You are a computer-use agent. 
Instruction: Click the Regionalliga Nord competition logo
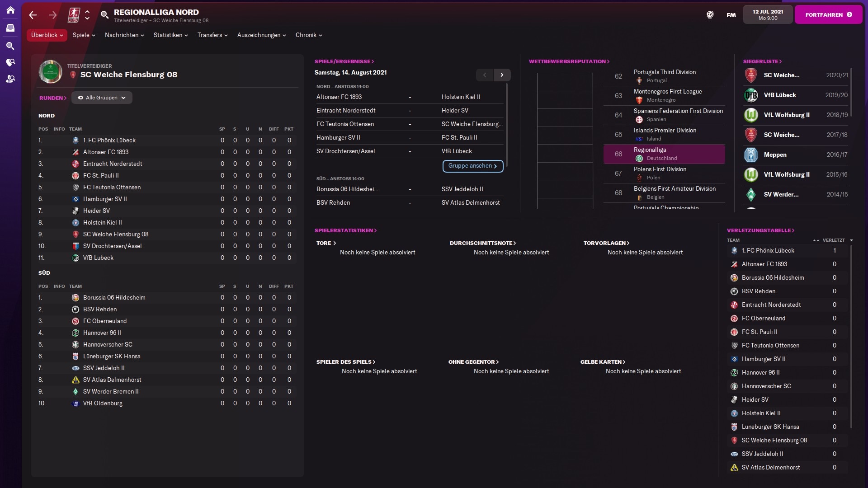pos(74,15)
